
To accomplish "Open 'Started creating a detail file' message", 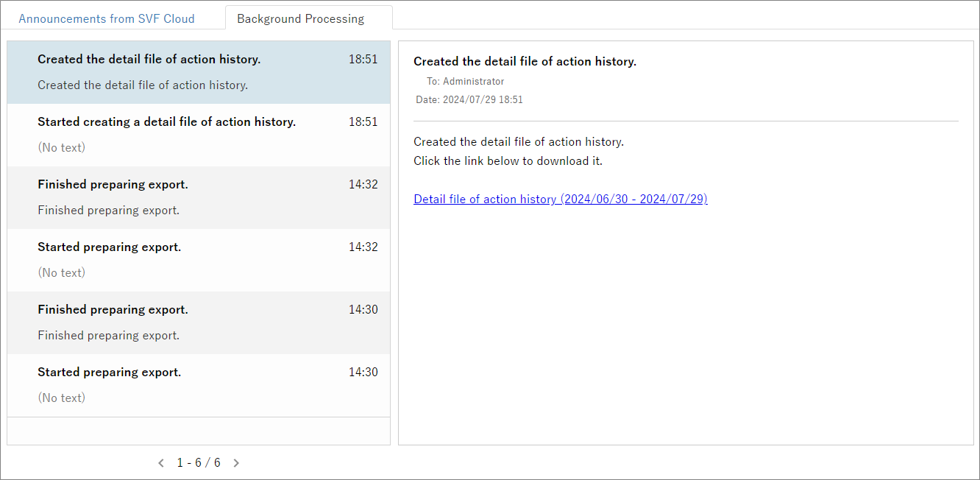I will (199, 135).
